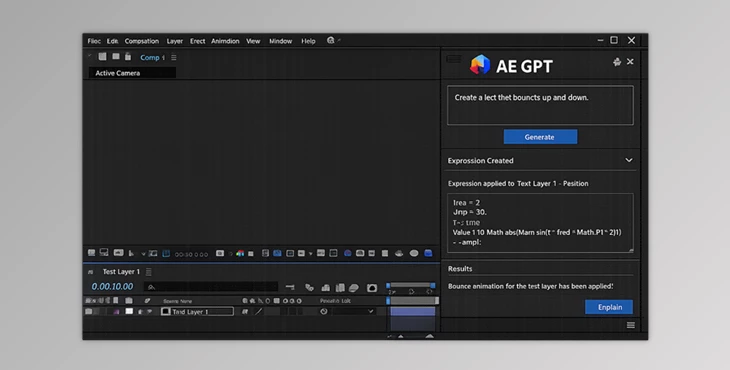Click the small chevron before composition panel icons
The image size is (730, 370).
pos(89,56)
